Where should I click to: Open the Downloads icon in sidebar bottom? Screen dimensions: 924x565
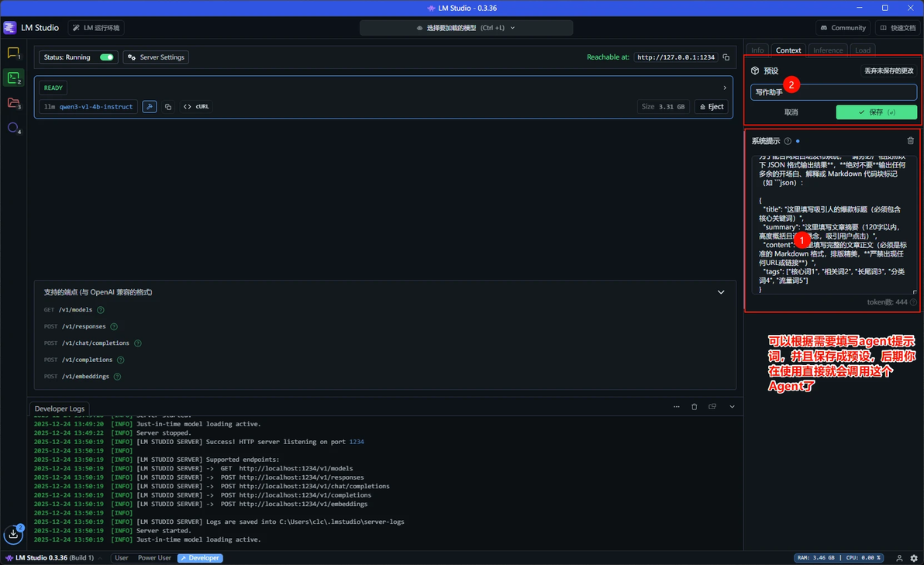coord(13,534)
